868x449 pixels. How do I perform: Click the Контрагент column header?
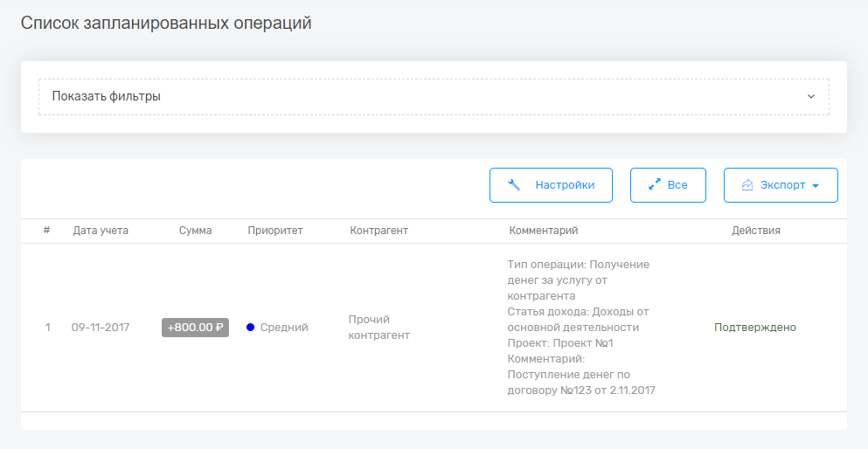[x=379, y=231]
